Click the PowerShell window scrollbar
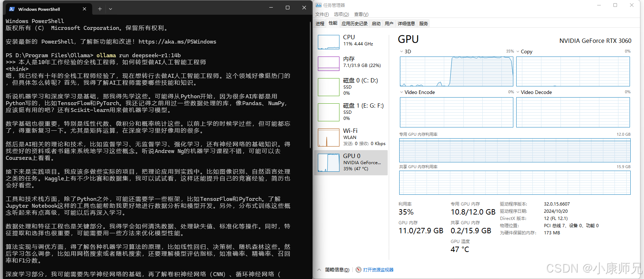Image resolution: width=644 pixels, height=279 pixels. tap(311, 85)
